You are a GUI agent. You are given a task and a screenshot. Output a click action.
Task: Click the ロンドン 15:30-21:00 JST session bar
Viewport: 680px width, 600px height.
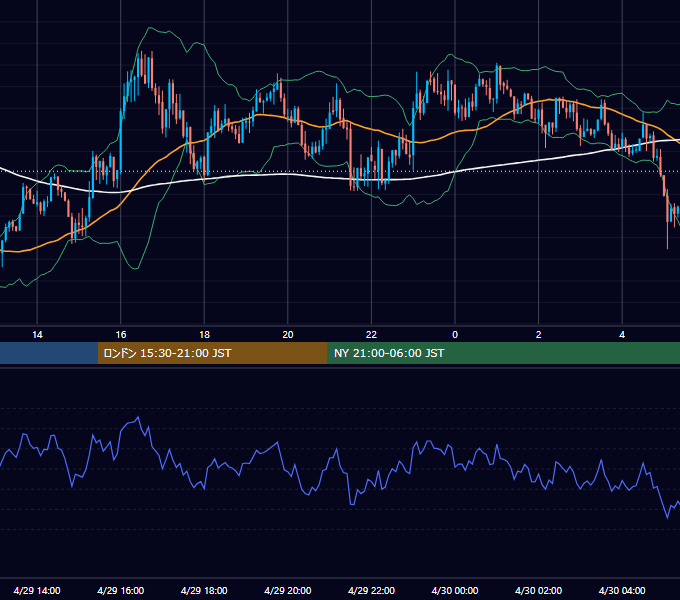click(212, 353)
